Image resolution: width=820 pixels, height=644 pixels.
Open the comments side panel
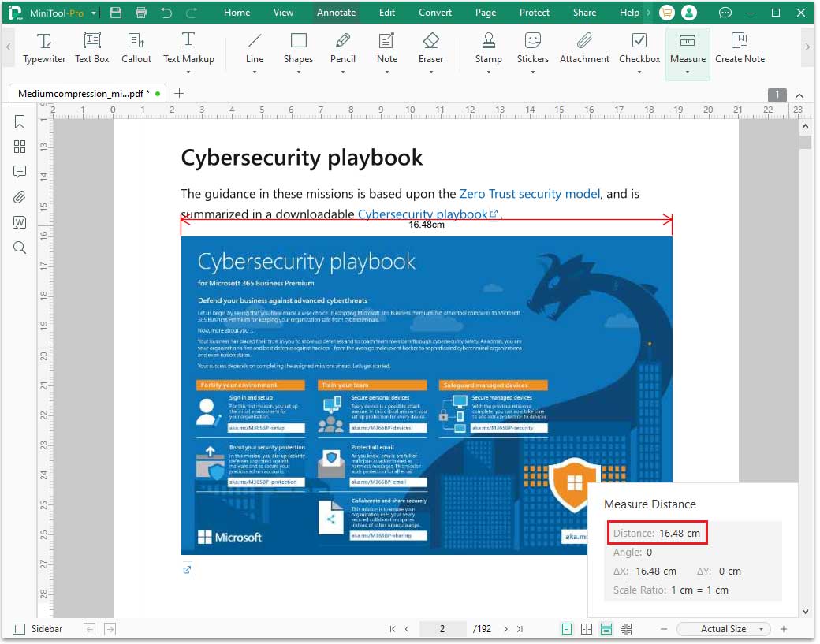(20, 172)
